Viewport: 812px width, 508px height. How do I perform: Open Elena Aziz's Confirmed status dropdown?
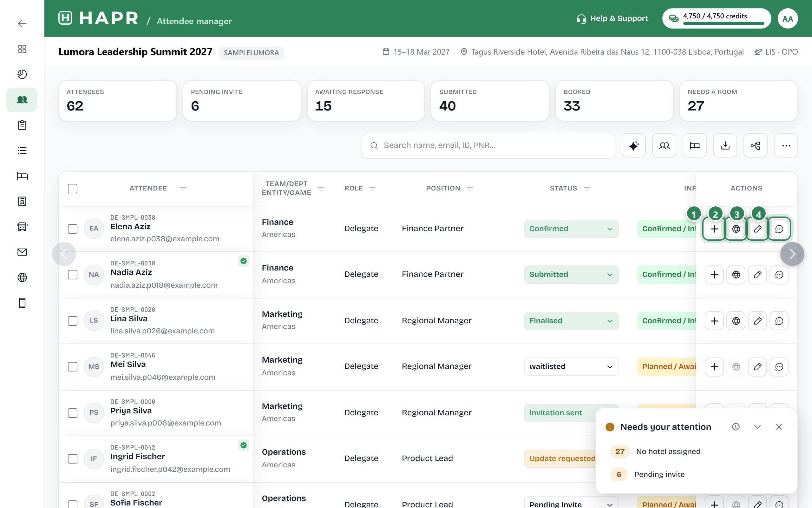(x=571, y=229)
